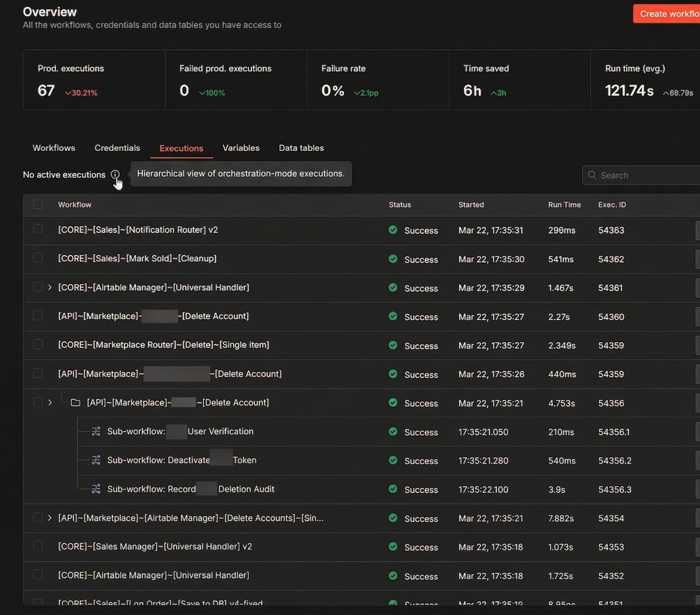
Task: Click the sub-workflow icon for Deactivate Token
Action: (96, 460)
